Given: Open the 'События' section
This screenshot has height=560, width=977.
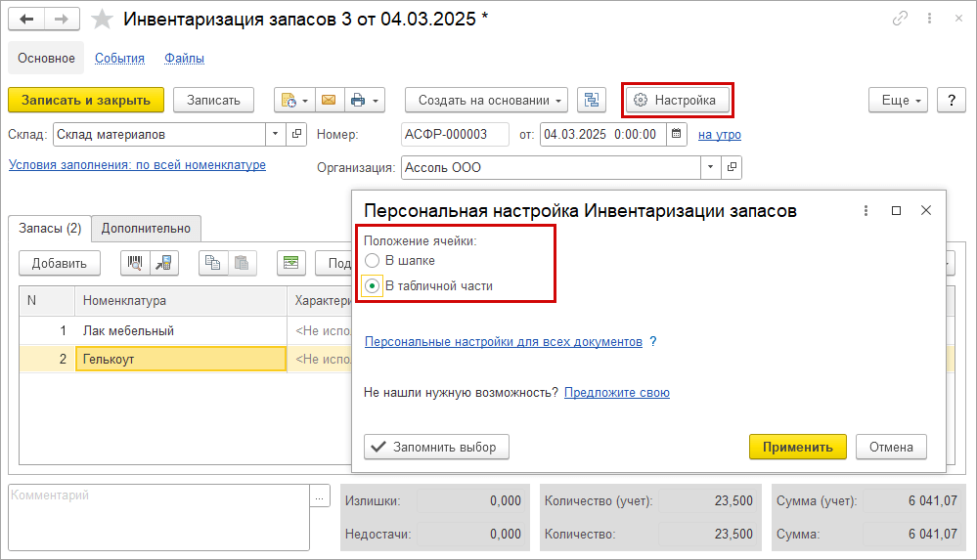Looking at the screenshot, I should [119, 59].
